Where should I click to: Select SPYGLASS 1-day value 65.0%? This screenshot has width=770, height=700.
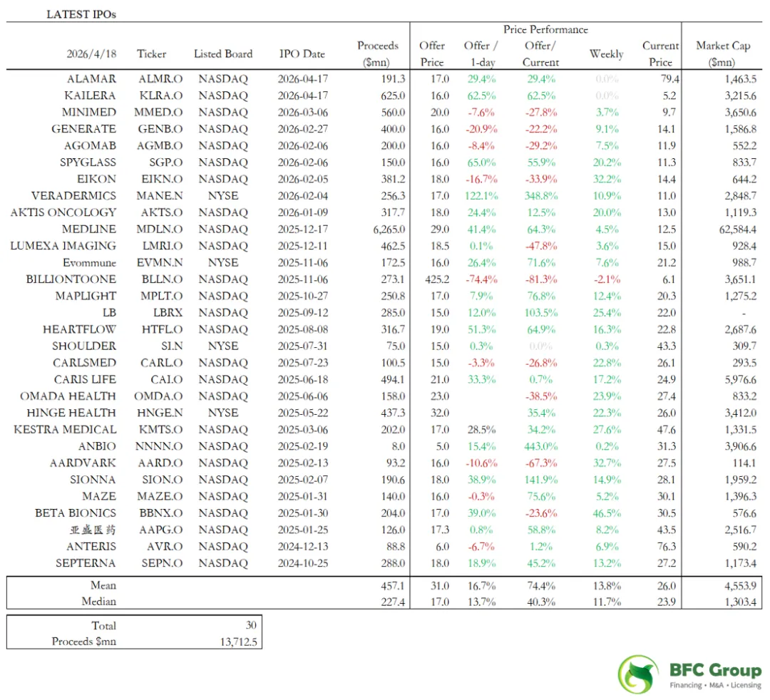point(481,163)
